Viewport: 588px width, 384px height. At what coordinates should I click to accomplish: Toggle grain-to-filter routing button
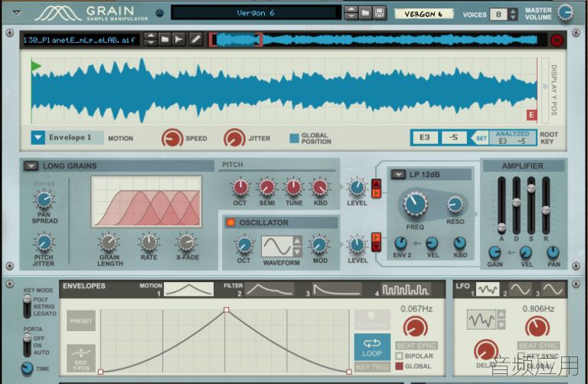[x=376, y=193]
